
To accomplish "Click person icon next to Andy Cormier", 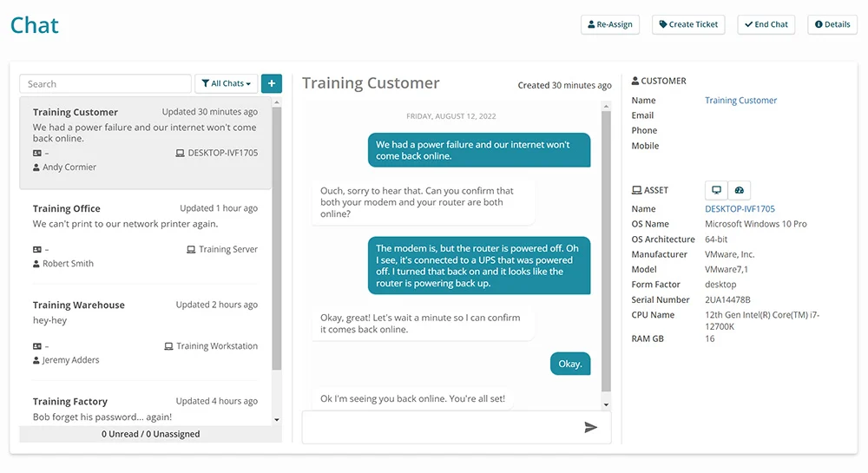I will (36, 168).
